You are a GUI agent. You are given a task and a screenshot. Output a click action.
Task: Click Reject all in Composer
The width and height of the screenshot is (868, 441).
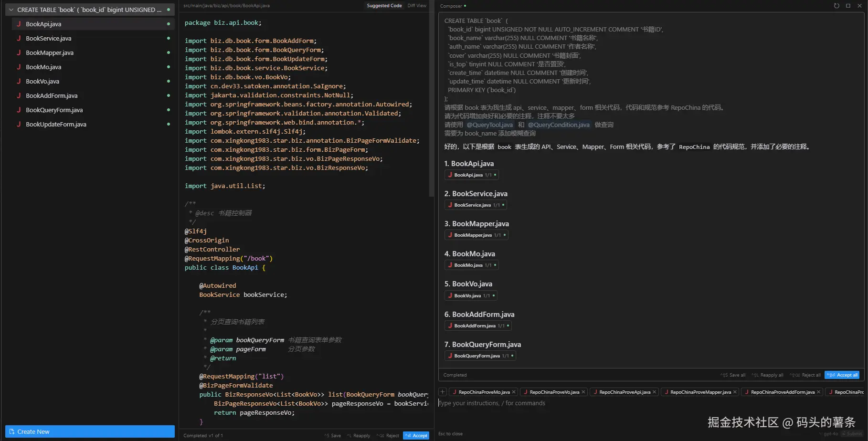805,375
